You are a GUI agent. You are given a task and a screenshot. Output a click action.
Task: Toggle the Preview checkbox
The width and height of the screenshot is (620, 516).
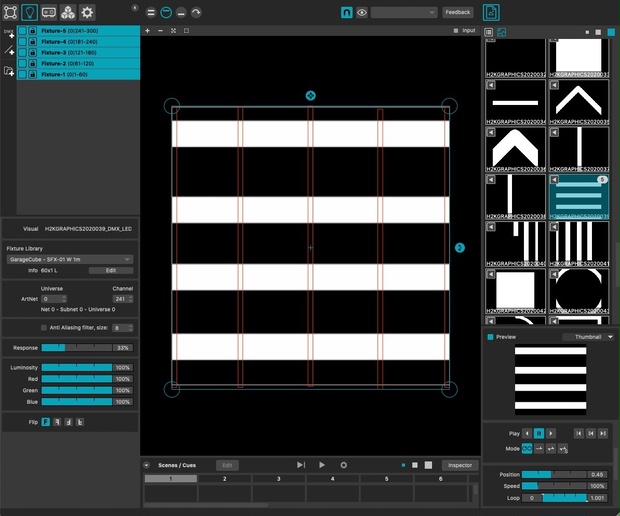pyautogui.click(x=491, y=337)
